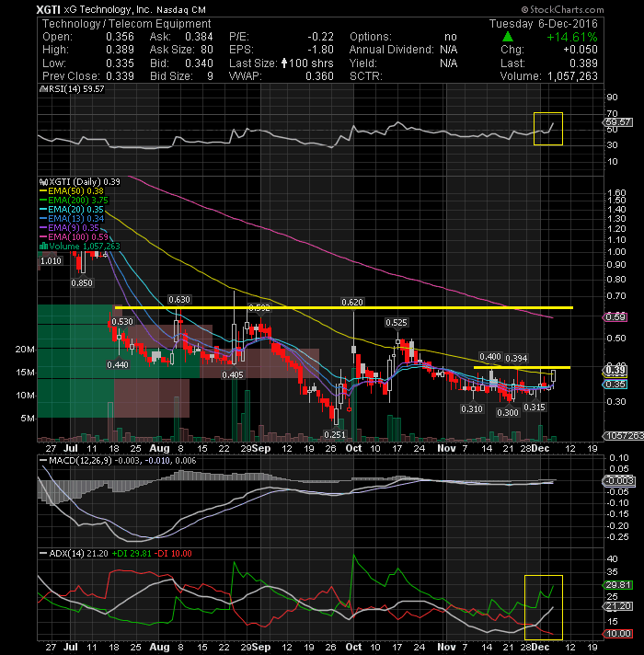Click the P/E value -0.22
Image resolution: width=644 pixels, height=655 pixels.
320,37
